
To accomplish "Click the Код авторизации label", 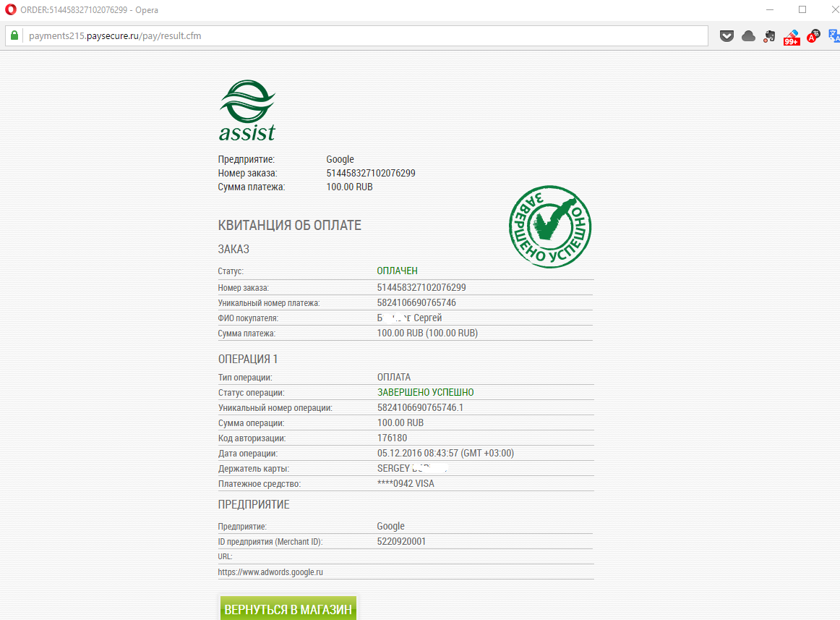I will (252, 438).
